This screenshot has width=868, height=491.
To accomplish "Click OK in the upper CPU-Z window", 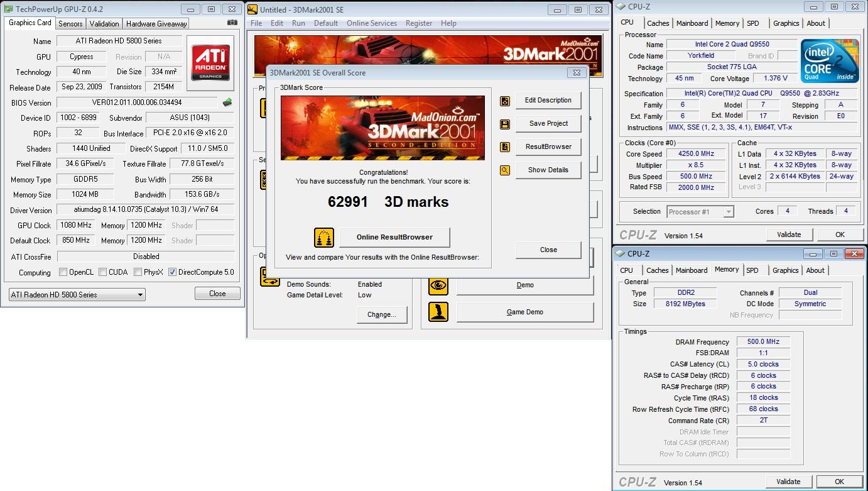I will (840, 234).
